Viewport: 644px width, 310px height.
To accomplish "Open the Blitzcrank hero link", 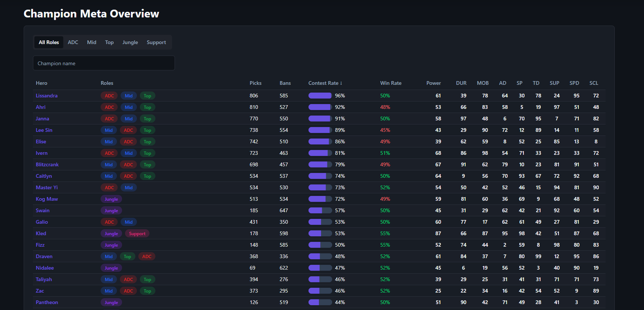I will coord(47,164).
